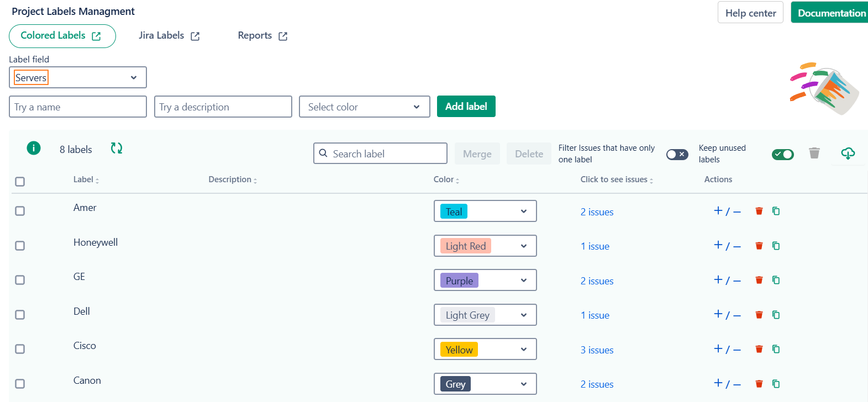The height and width of the screenshot is (402, 868).
Task: Delete the Amer label with red trash
Action: point(759,211)
